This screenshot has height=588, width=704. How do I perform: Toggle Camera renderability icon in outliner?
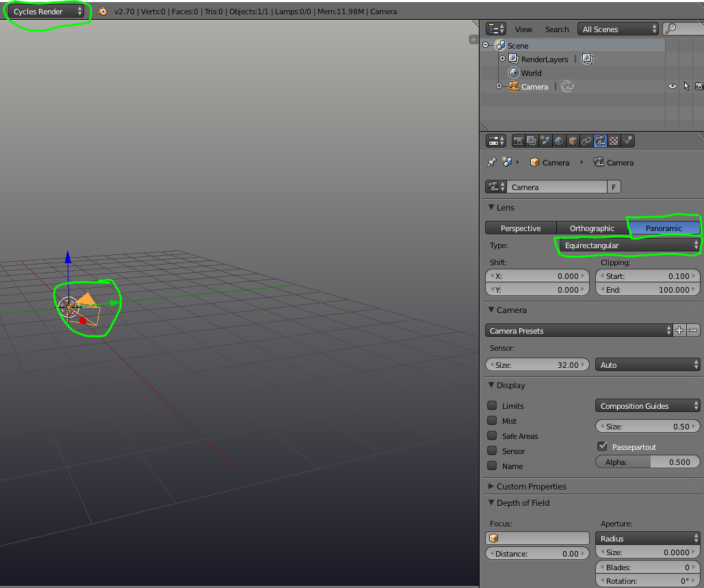(x=699, y=86)
